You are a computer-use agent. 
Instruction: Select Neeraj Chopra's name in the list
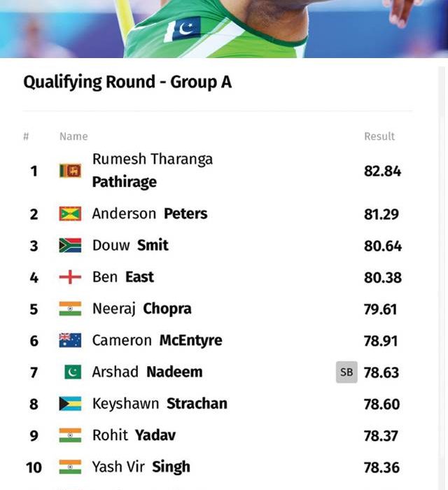pos(142,309)
